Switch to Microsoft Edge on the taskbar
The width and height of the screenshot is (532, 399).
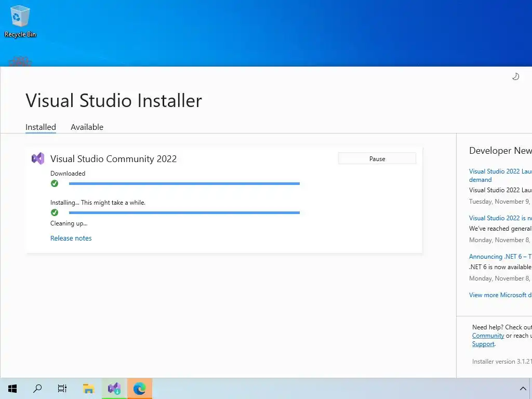pos(139,389)
